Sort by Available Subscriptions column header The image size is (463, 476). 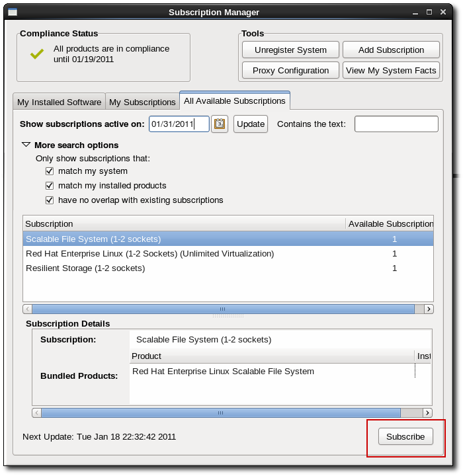click(390, 223)
